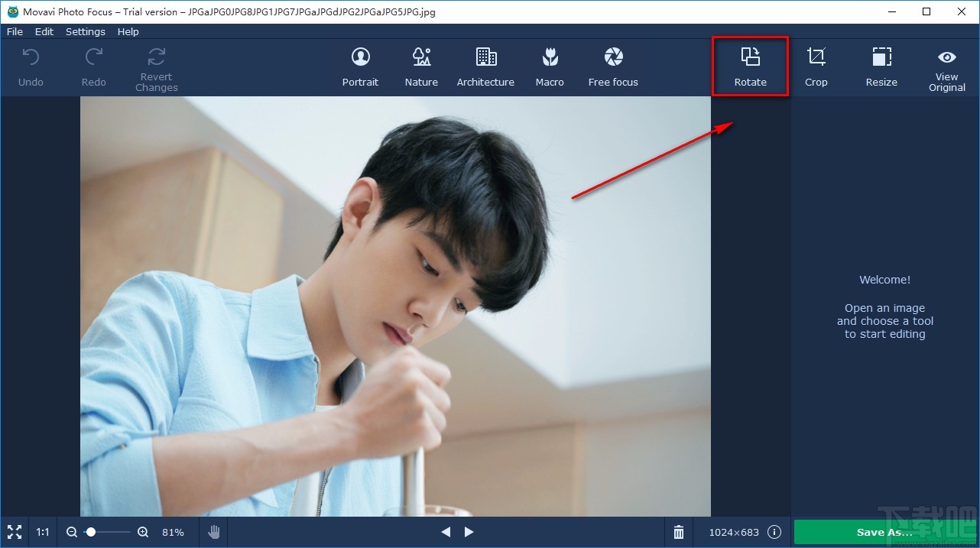Toggle the hand pan tool
Image resolution: width=980 pixels, height=548 pixels.
214,532
